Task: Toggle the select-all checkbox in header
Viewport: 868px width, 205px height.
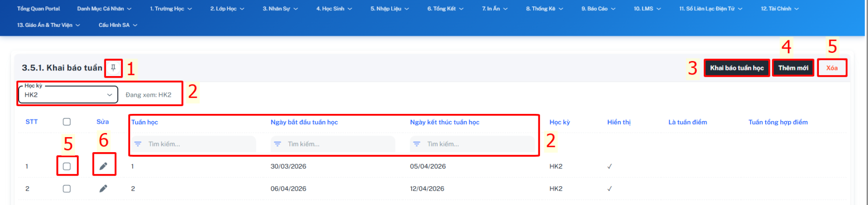Action: tap(67, 122)
